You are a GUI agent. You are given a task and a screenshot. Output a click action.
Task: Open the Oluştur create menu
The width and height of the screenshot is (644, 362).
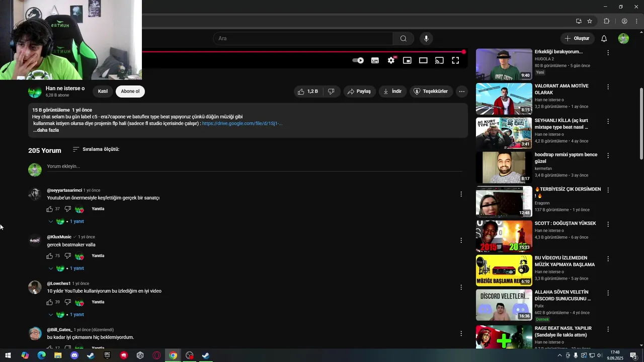coord(577,39)
